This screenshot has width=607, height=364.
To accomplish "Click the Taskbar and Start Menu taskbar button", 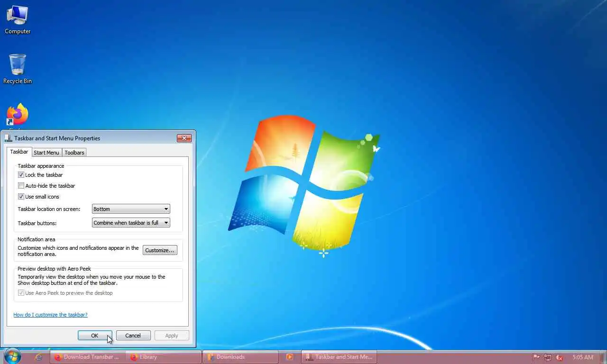I will click(x=339, y=357).
